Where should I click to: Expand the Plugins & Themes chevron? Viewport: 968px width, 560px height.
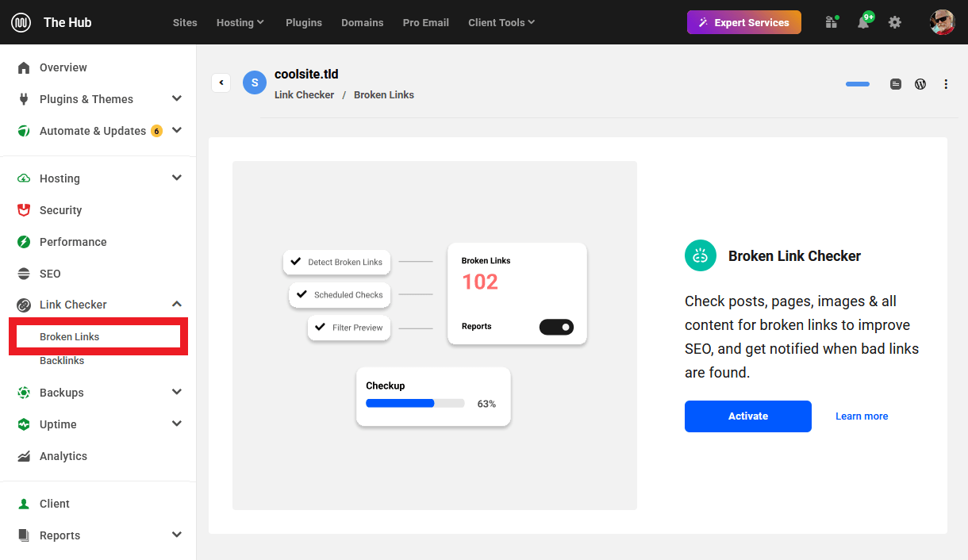[x=177, y=98]
